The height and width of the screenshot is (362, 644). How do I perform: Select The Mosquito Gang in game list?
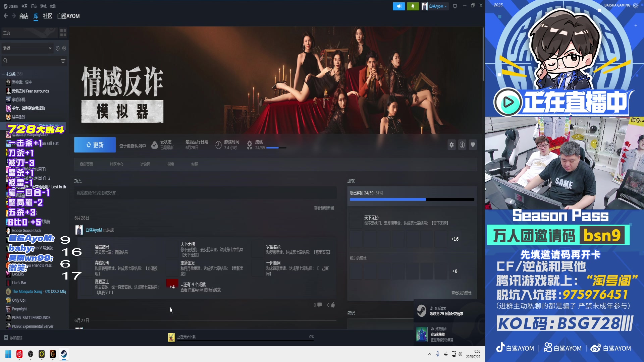pyautogui.click(x=27, y=292)
